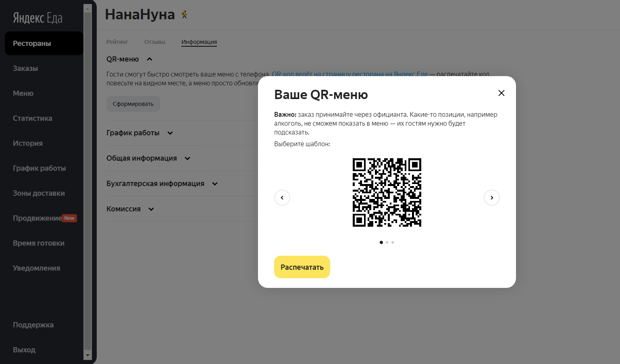
Task: Select the first carousel dot indicator
Action: 381,242
